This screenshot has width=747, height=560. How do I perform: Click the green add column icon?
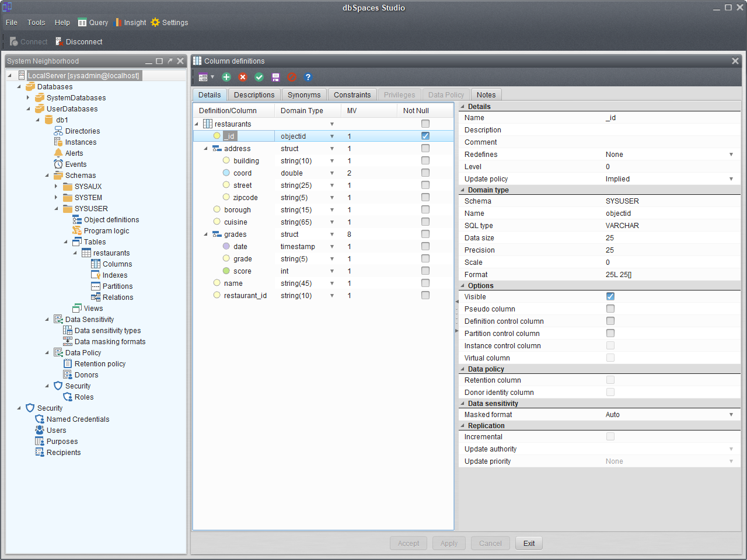click(226, 77)
